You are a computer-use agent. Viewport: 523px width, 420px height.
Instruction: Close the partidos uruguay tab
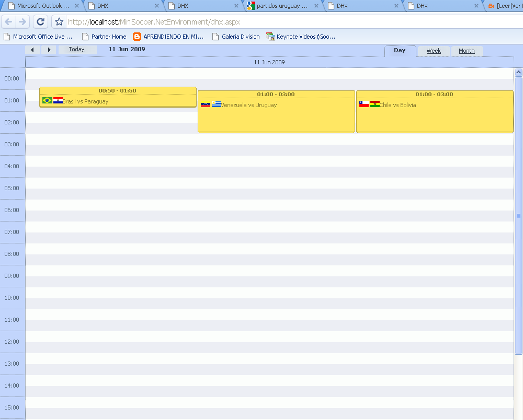click(316, 6)
